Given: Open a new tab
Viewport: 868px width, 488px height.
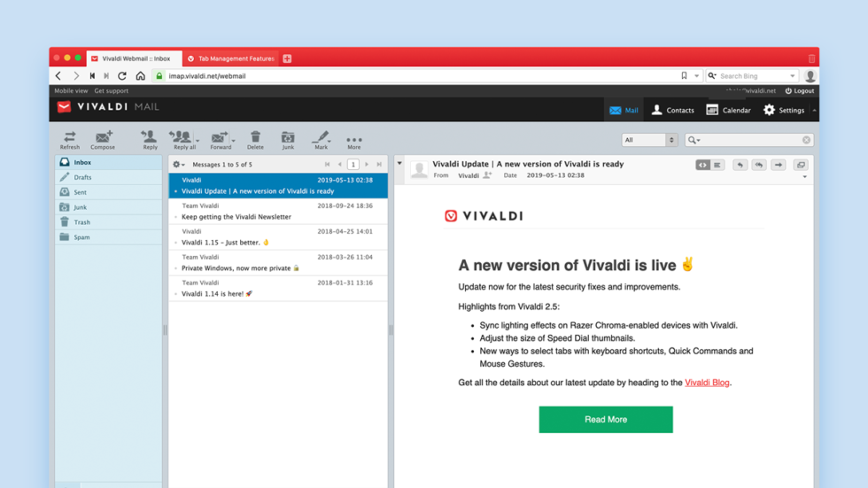Looking at the screenshot, I should (x=287, y=58).
